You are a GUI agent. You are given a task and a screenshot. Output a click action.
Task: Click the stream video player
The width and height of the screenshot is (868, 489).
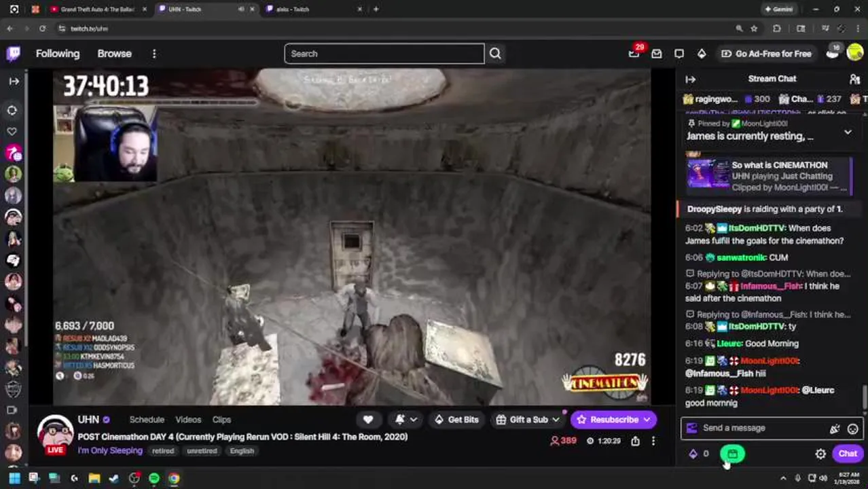(x=352, y=236)
